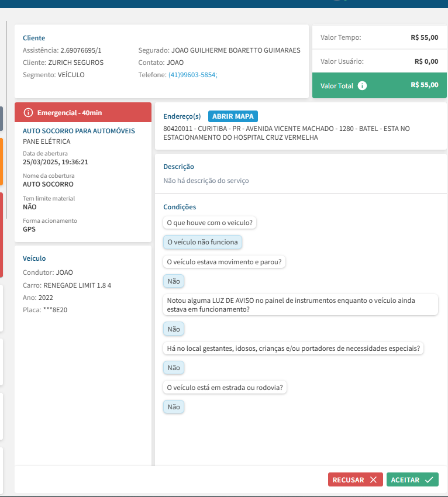Select the orange tab on the left sidebar
This screenshot has height=497, width=448.
(1, 161)
